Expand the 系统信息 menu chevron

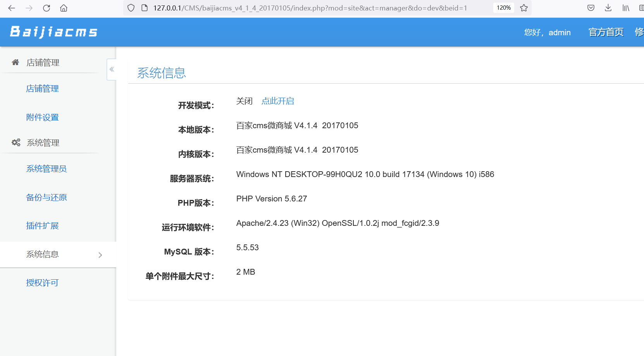pyautogui.click(x=100, y=255)
